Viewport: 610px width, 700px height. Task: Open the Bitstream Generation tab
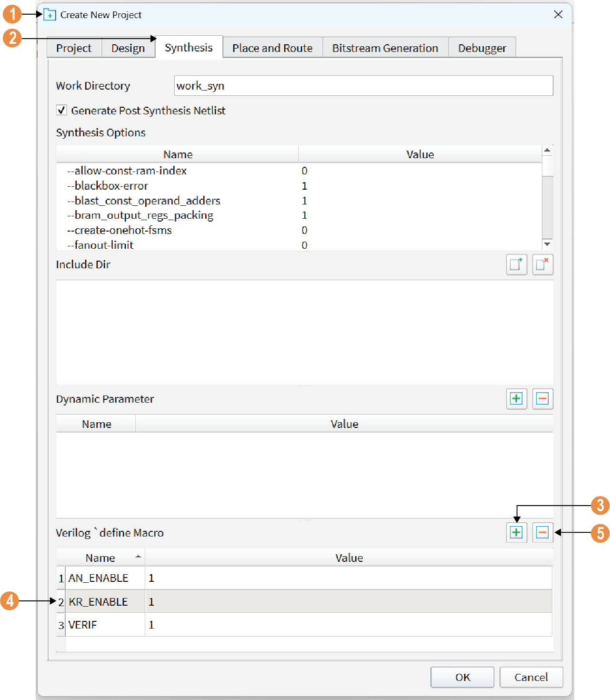click(385, 48)
